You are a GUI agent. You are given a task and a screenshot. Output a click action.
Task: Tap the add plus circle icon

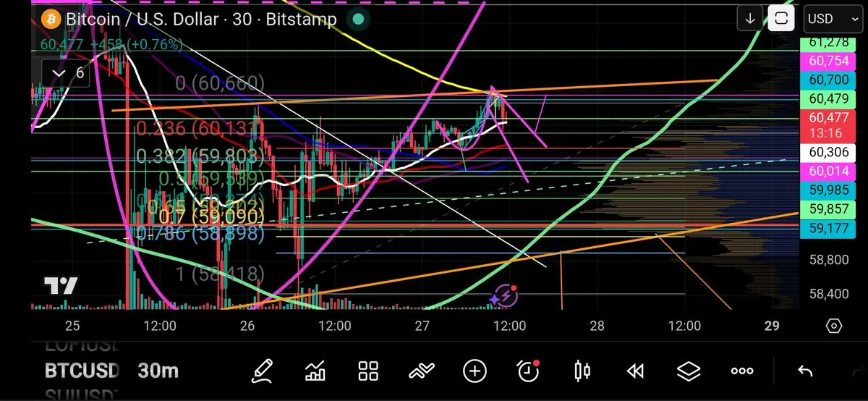(x=475, y=371)
